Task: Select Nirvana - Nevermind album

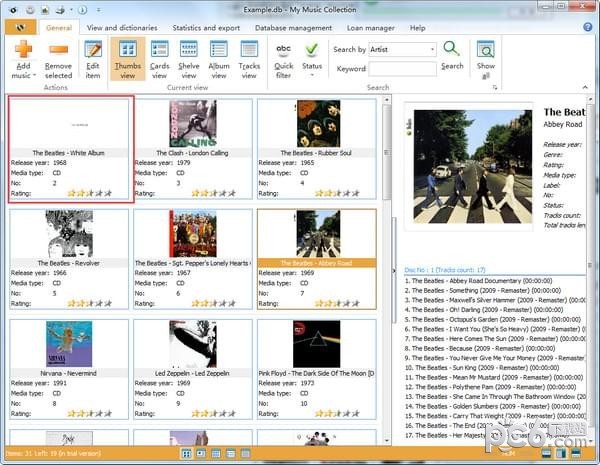Action: (69, 369)
